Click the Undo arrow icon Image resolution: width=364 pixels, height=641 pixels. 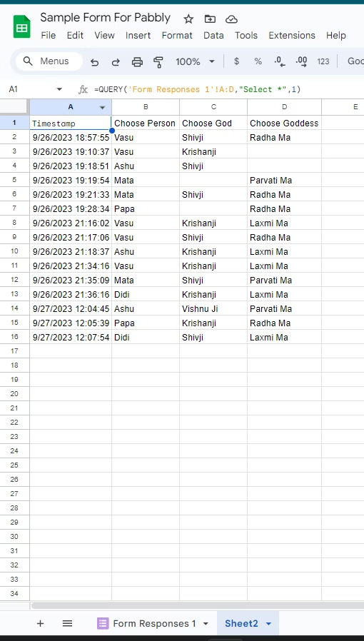coord(94,62)
